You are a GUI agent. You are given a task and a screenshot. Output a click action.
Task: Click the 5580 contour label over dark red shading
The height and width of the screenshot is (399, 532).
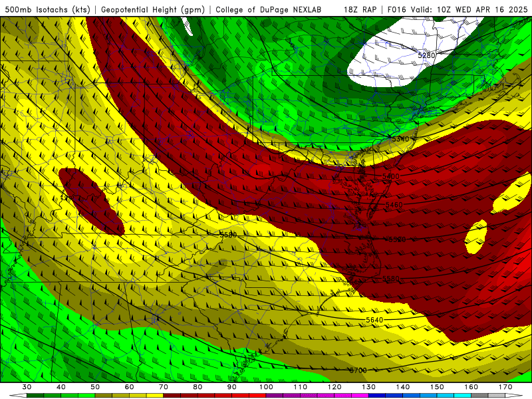pos(391,279)
